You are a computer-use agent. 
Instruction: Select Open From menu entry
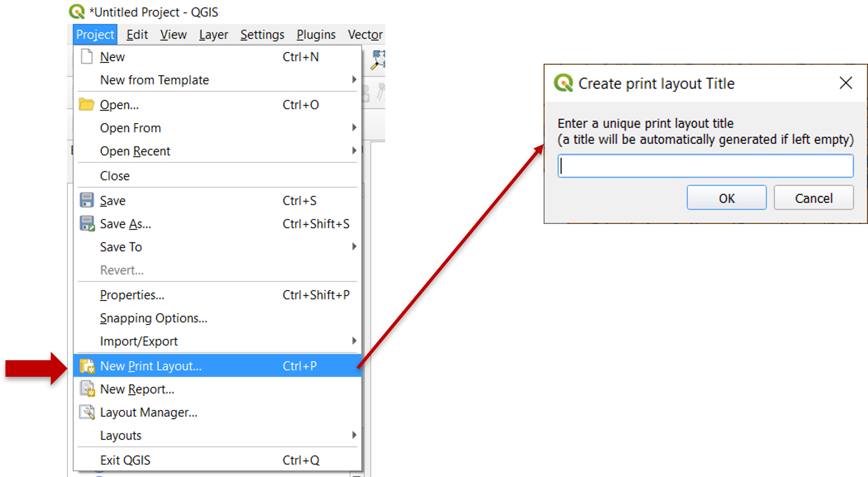point(217,128)
